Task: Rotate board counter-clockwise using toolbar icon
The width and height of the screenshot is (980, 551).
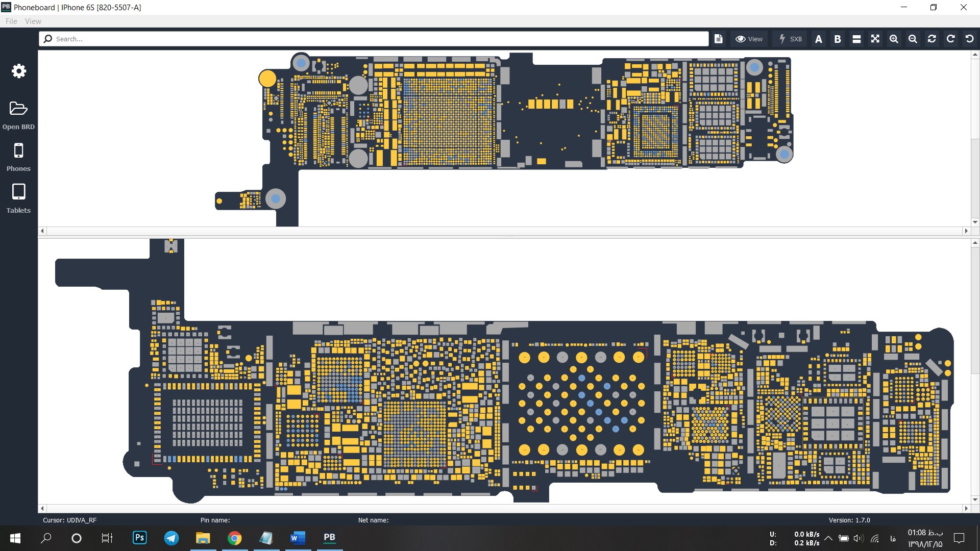Action: (969, 39)
